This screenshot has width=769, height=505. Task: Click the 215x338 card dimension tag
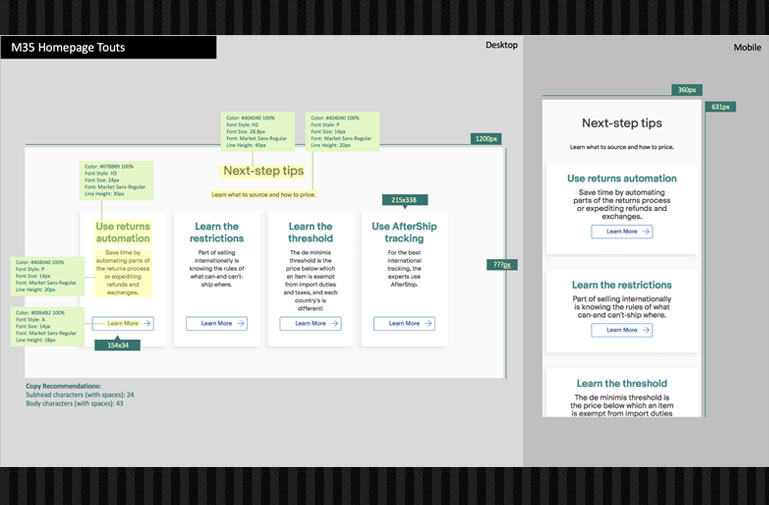pos(405,201)
